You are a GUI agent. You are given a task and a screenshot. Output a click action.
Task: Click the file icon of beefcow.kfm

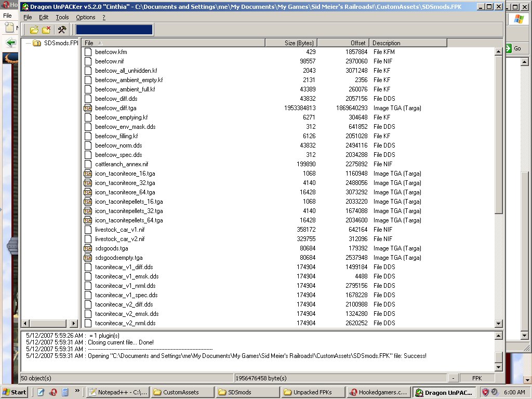click(x=88, y=52)
